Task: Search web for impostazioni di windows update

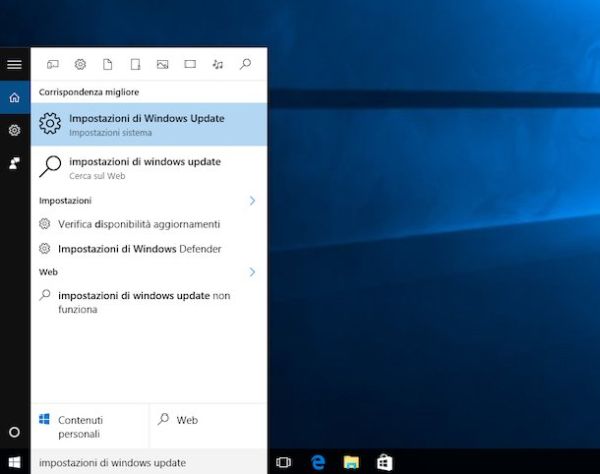Action: pyautogui.click(x=149, y=168)
